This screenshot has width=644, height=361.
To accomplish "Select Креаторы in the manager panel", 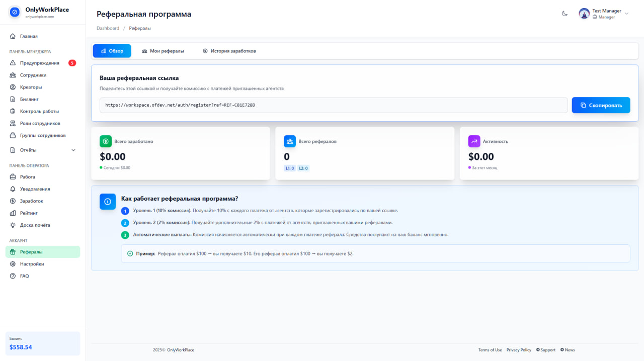I will tap(31, 87).
